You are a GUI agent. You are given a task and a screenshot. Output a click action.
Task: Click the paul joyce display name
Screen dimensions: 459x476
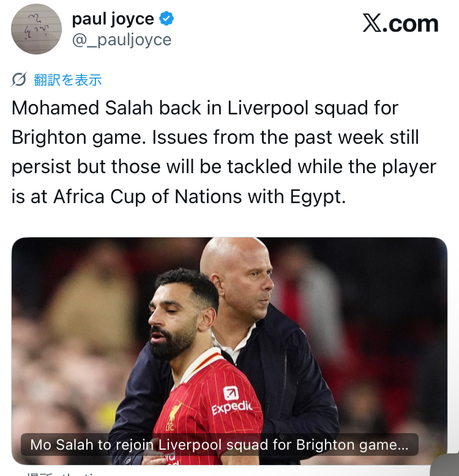pyautogui.click(x=113, y=19)
